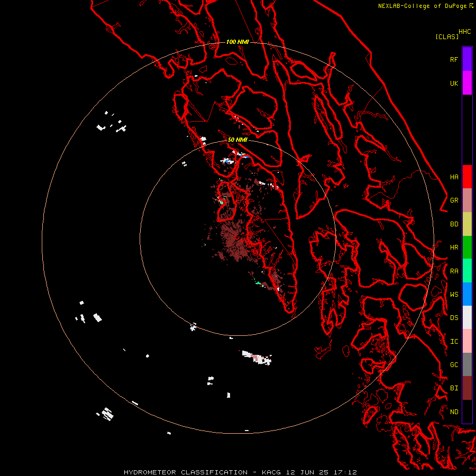Click the 'HA' legend label

454,177
